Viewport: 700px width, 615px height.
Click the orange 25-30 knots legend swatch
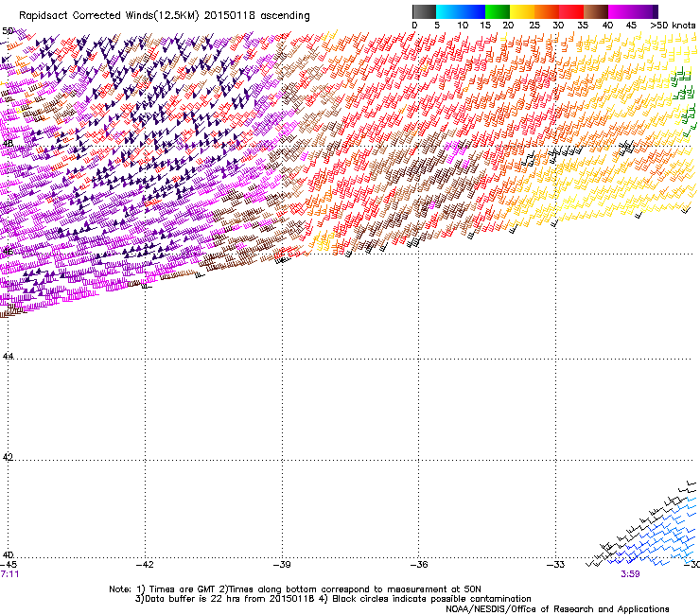click(x=547, y=11)
